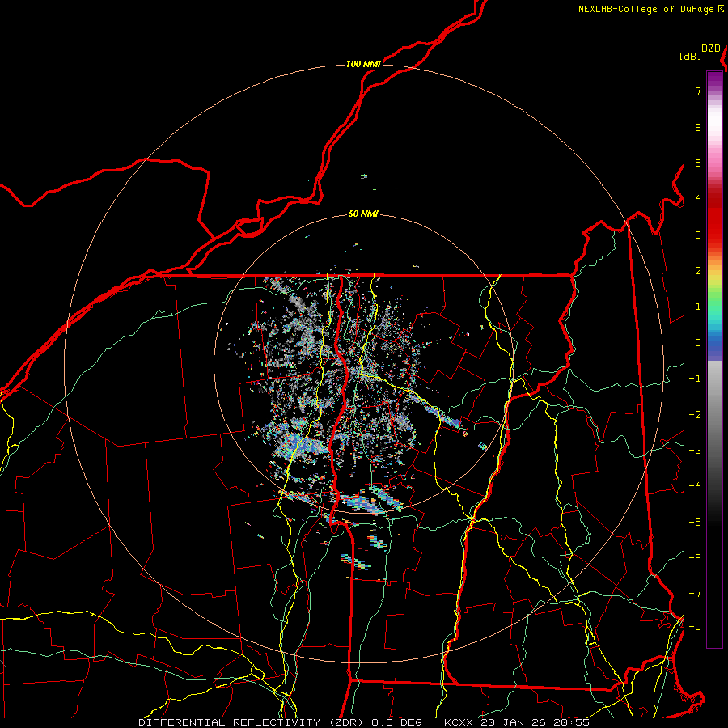Click the -1 value on color scale
The width and height of the screenshot is (728, 728).
coord(695,379)
